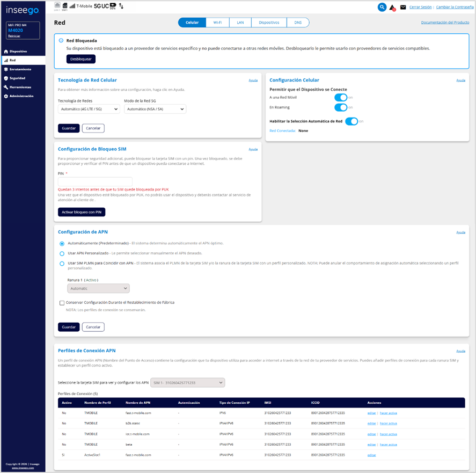Image resolution: width=476 pixels, height=473 pixels.
Task: Open the alerts notification icon
Action: [392, 8]
